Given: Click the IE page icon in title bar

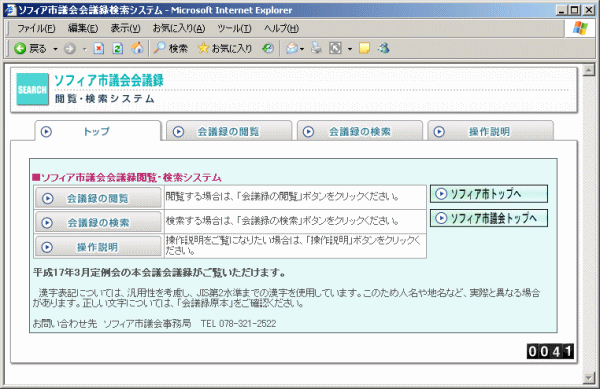Looking at the screenshot, I should pyautogui.click(x=11, y=10).
